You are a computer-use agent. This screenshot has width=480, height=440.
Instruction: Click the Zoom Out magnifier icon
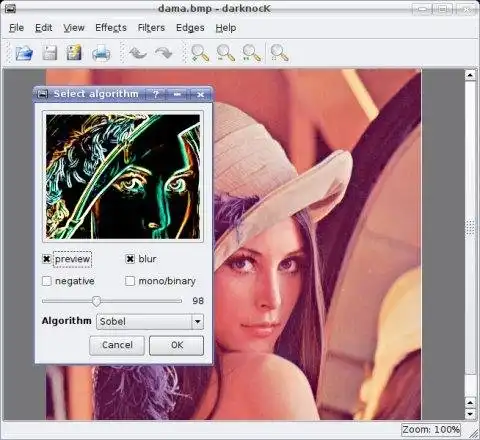(226, 53)
